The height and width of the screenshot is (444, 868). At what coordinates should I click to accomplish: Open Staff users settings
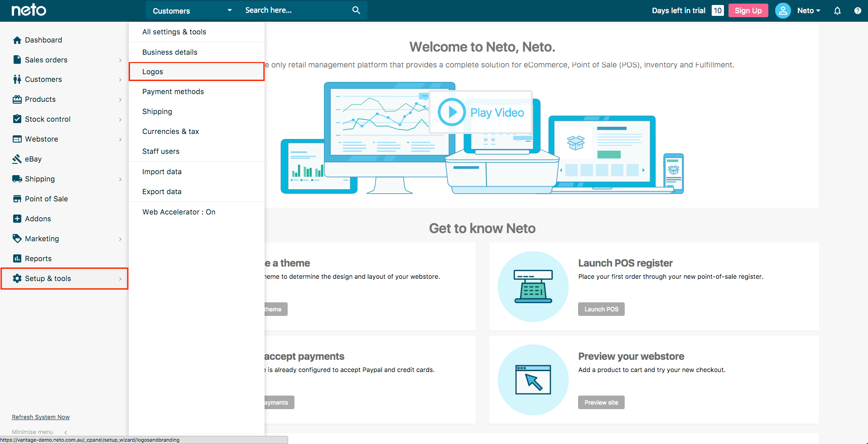(197, 151)
